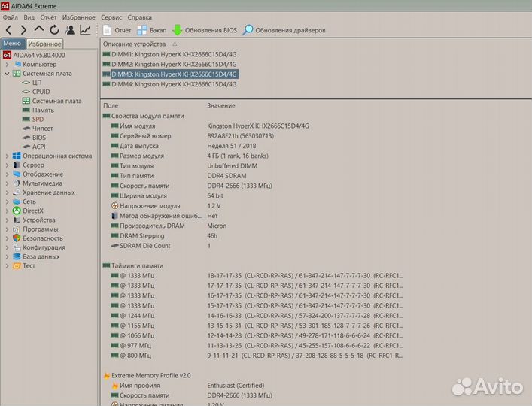This screenshot has height=406, width=532.
Task: Click the Refresh icon in toolbar
Action: (x=54, y=30)
